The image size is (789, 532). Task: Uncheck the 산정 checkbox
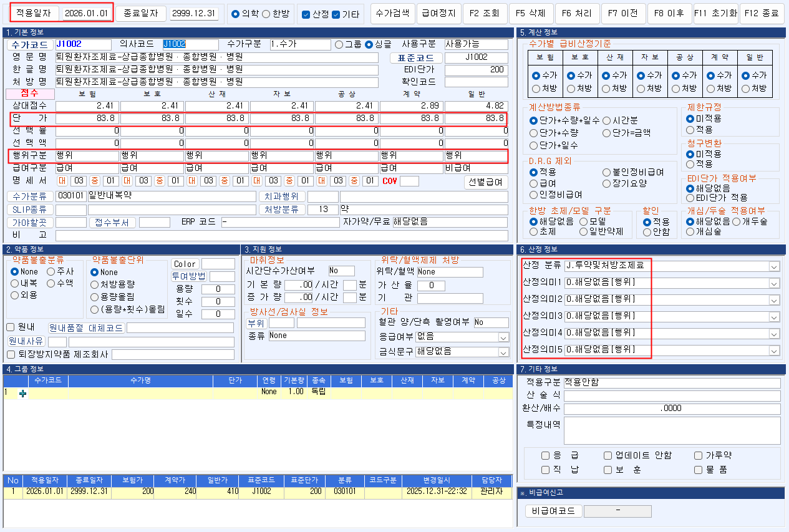[x=306, y=14]
